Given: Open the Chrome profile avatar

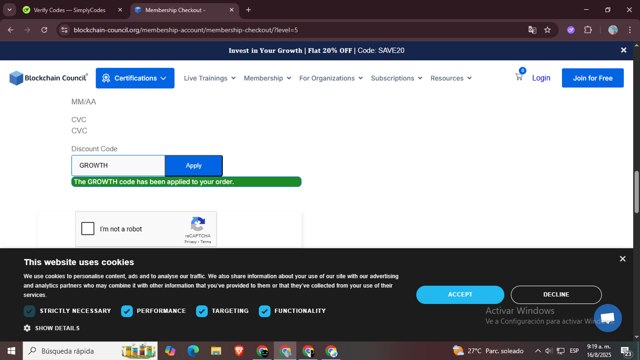Looking at the screenshot, I should coord(613,30).
